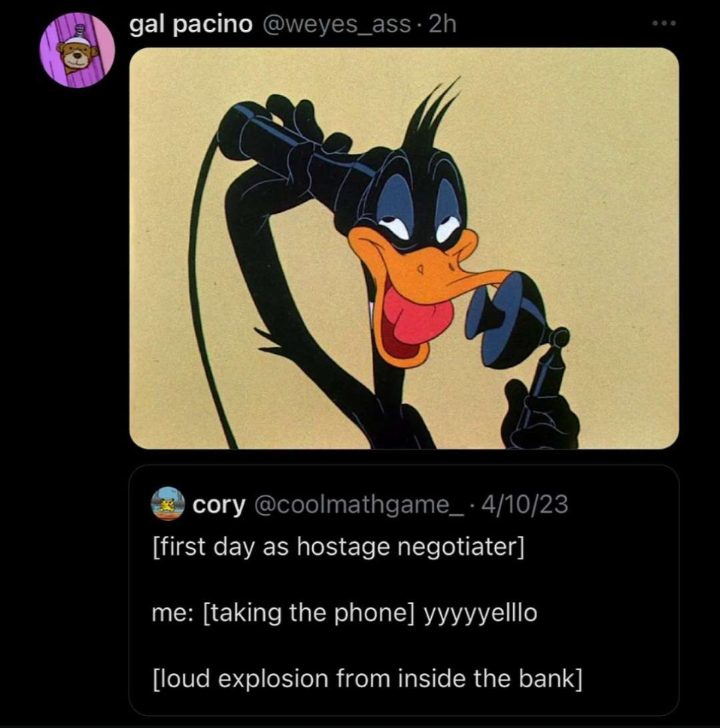Click the cory display name
This screenshot has height=728, width=720.
coord(219,505)
